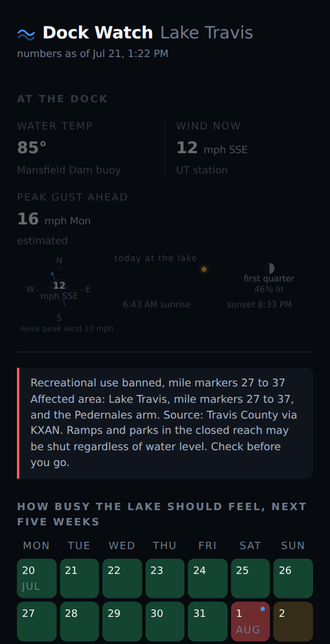
Task: Click the blue wave logo icon
Action: (x=27, y=34)
